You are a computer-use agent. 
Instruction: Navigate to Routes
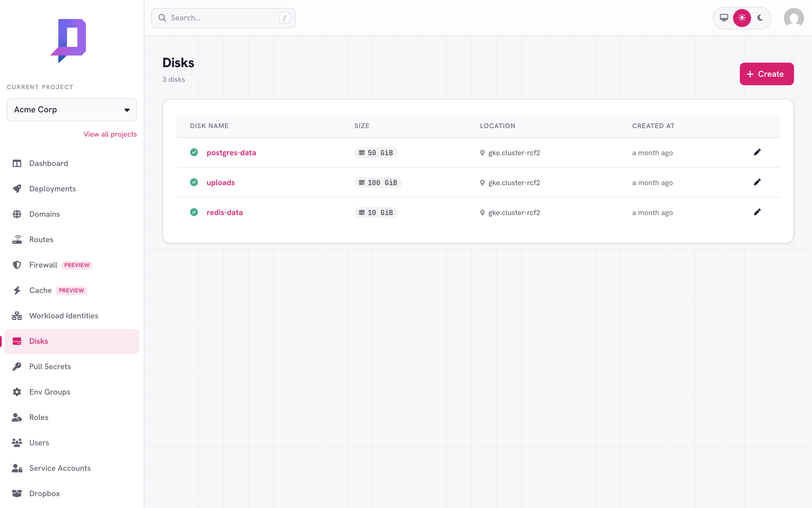click(72, 240)
